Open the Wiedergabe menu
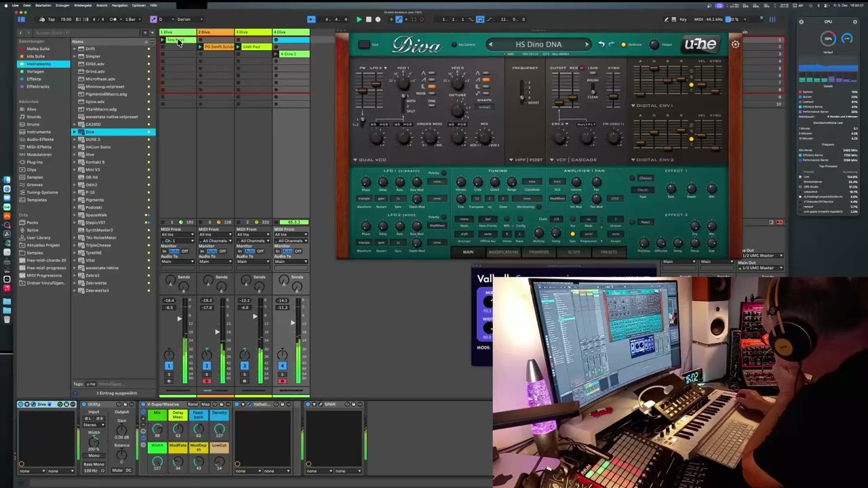Viewport: 868px width, 488px height. point(83,5)
